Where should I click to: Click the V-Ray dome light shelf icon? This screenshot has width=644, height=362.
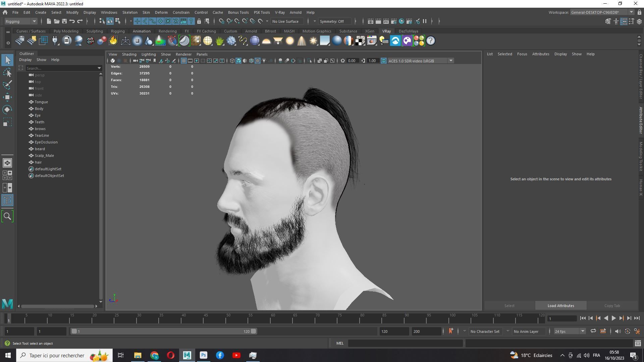(266, 41)
